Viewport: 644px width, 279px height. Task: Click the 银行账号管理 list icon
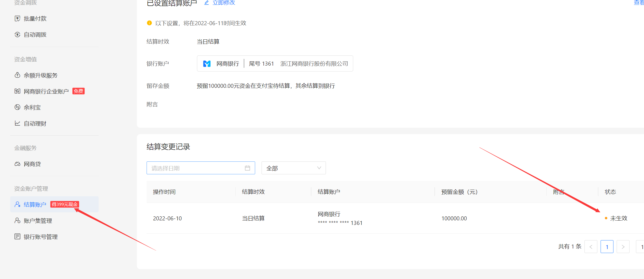tap(17, 237)
